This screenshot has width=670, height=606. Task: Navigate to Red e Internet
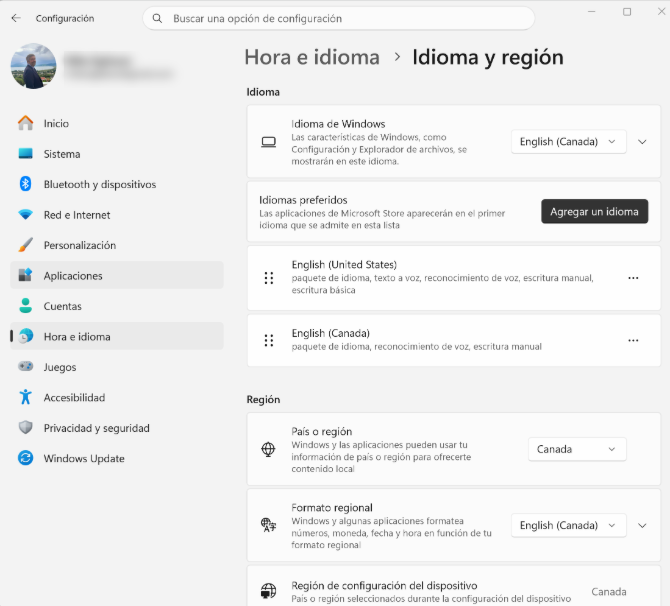coord(117,215)
